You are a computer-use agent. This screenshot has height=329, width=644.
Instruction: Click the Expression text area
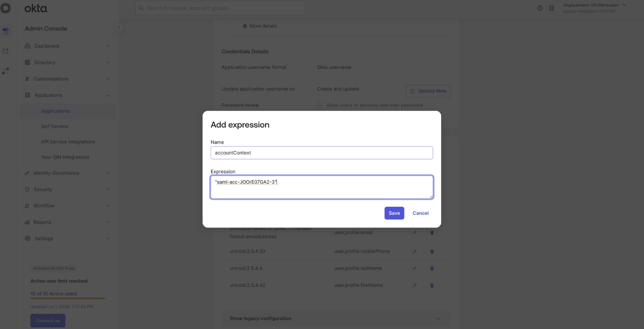point(322,187)
